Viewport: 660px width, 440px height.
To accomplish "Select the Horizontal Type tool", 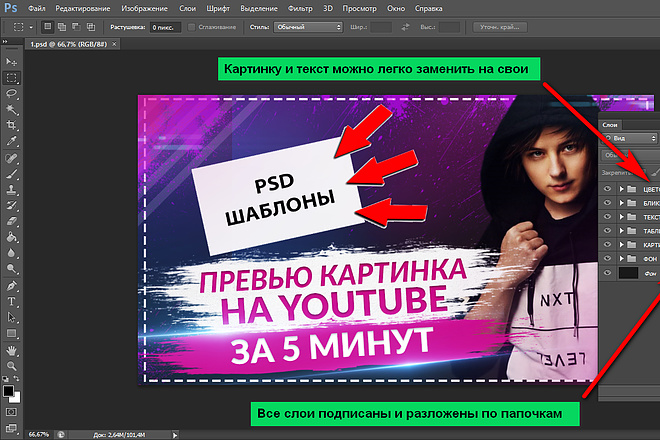I will point(11,301).
